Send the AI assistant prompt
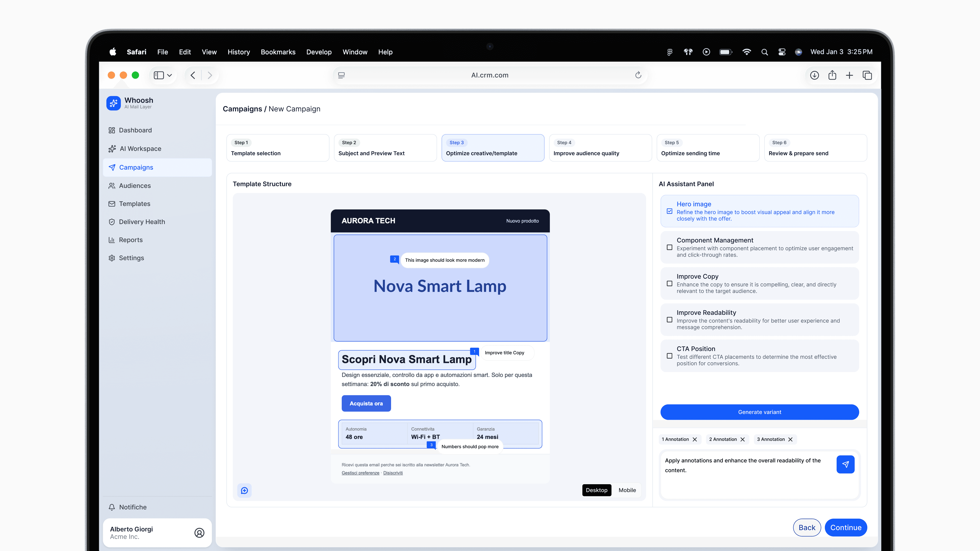The width and height of the screenshot is (980, 551). (x=845, y=464)
